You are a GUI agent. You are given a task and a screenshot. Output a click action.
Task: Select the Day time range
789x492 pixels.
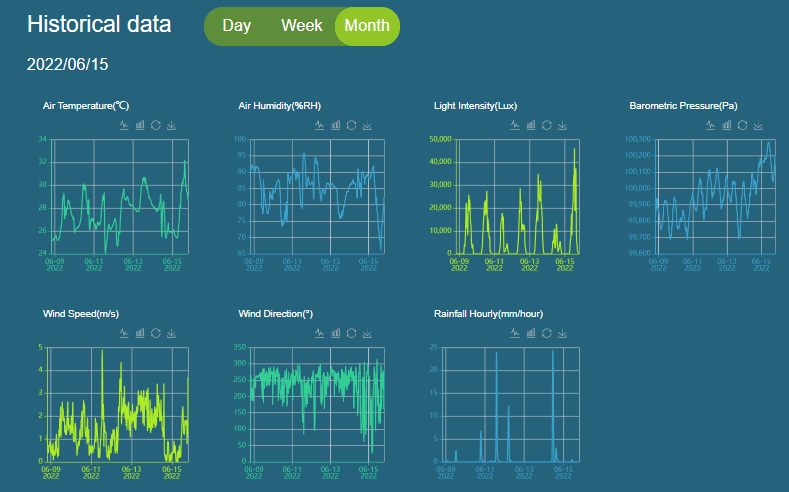(x=236, y=26)
